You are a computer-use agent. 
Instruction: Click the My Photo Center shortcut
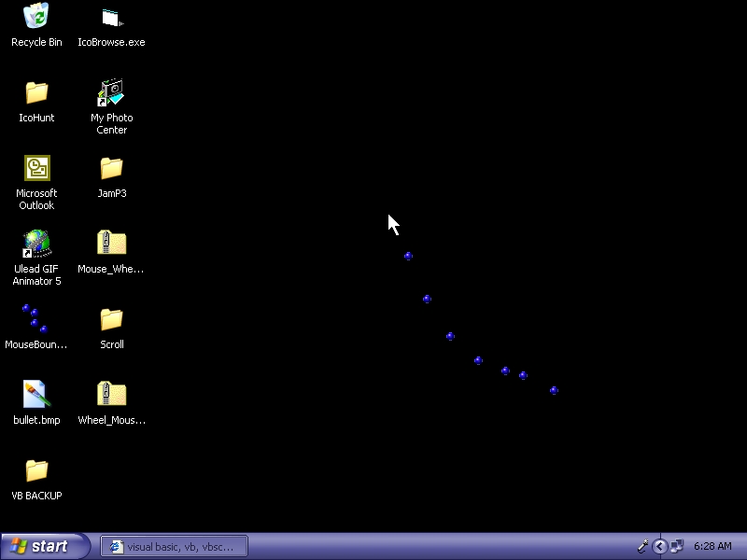point(111,92)
